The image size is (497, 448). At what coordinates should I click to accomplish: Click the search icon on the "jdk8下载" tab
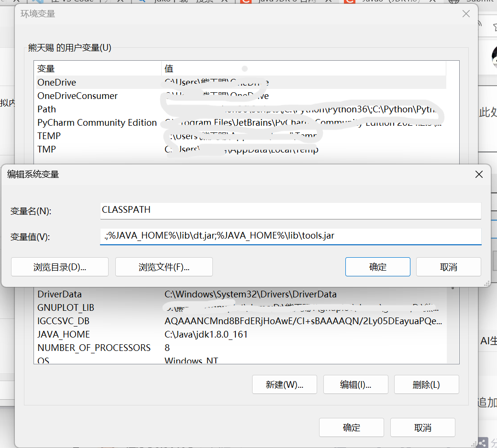142,2
